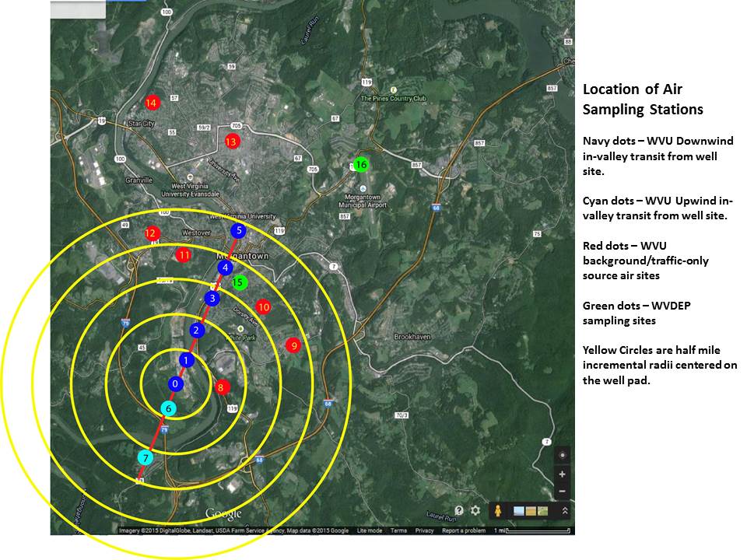
Task: Click the Dorsey Ave street label
Action: click(x=245, y=317)
